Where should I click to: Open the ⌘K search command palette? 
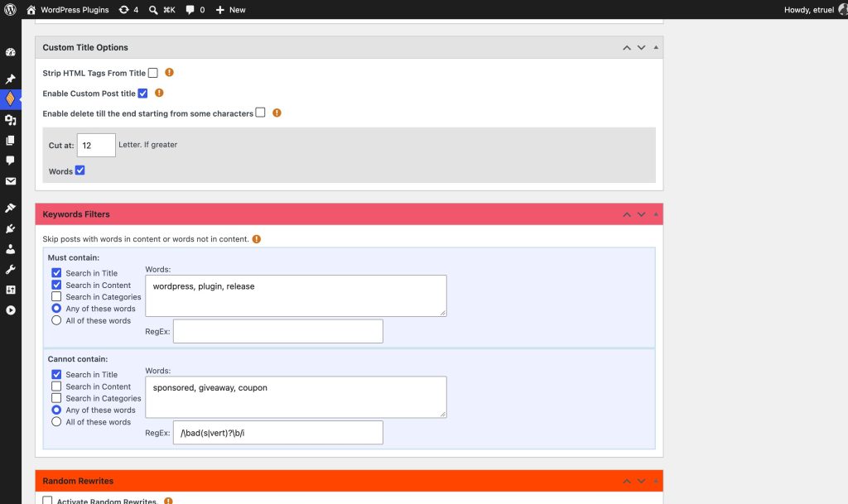161,10
